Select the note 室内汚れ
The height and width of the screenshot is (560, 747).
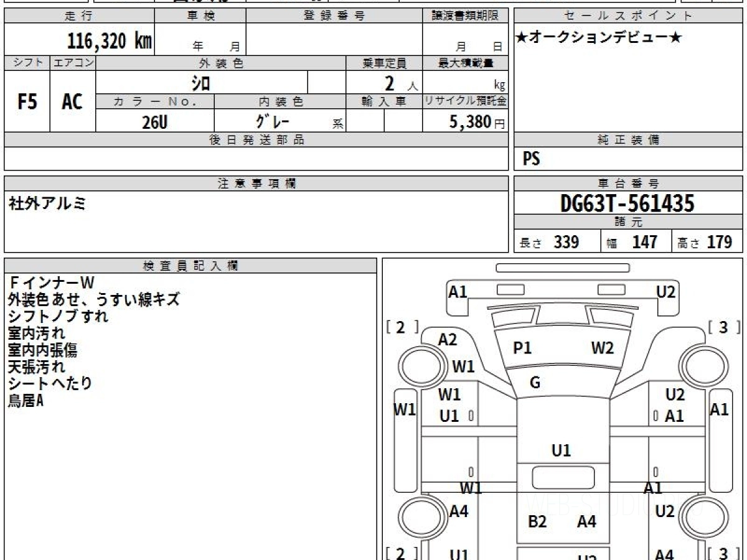tap(37, 334)
